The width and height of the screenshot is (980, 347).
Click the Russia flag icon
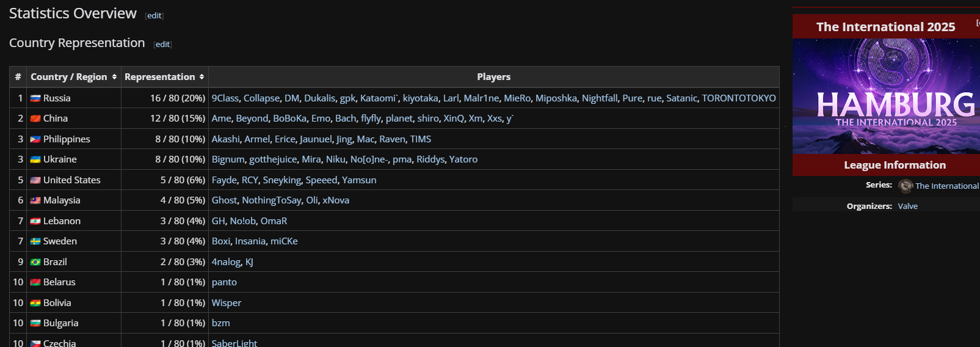(x=35, y=98)
